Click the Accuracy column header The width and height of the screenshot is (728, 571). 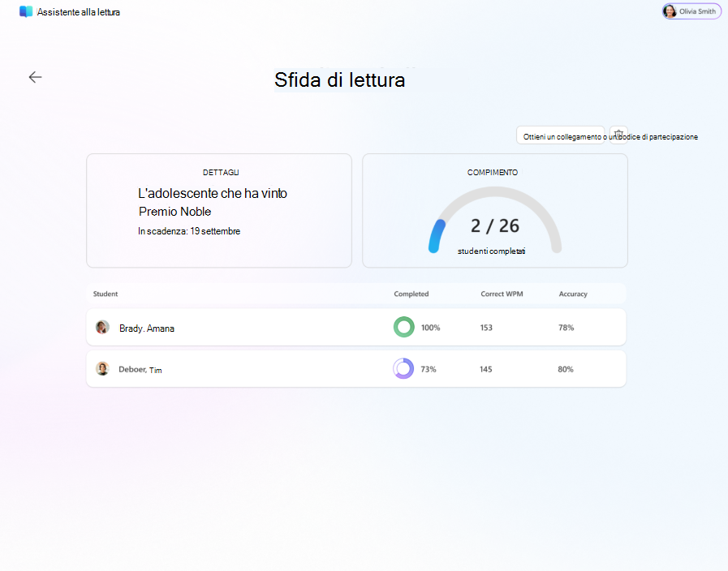tap(573, 294)
